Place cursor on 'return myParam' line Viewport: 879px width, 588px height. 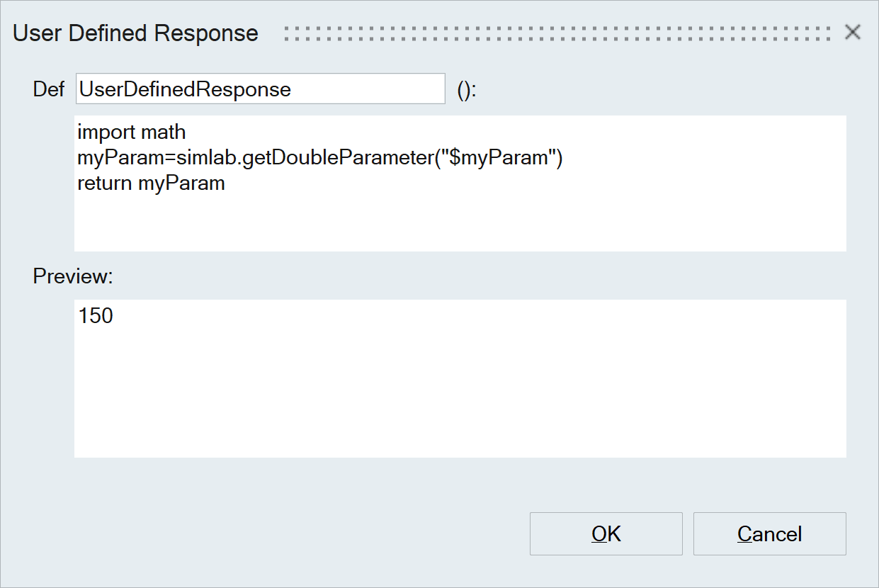point(151,183)
